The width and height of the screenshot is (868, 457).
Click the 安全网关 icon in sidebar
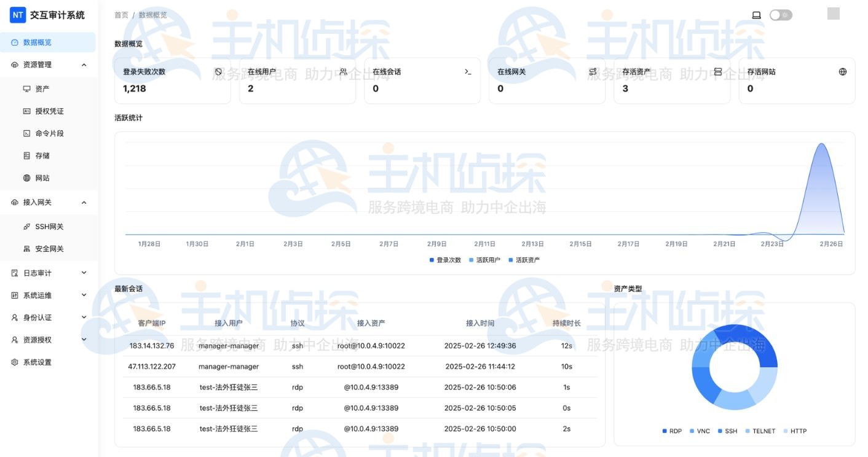click(x=26, y=249)
